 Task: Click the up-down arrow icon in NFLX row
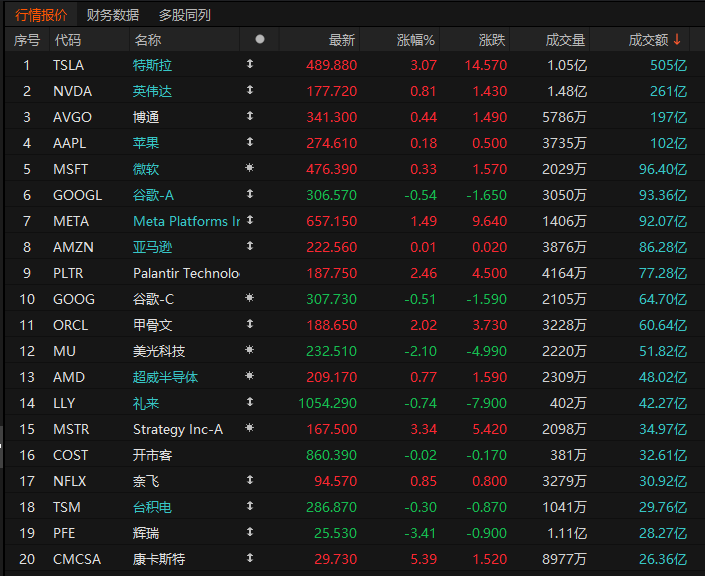point(250,480)
